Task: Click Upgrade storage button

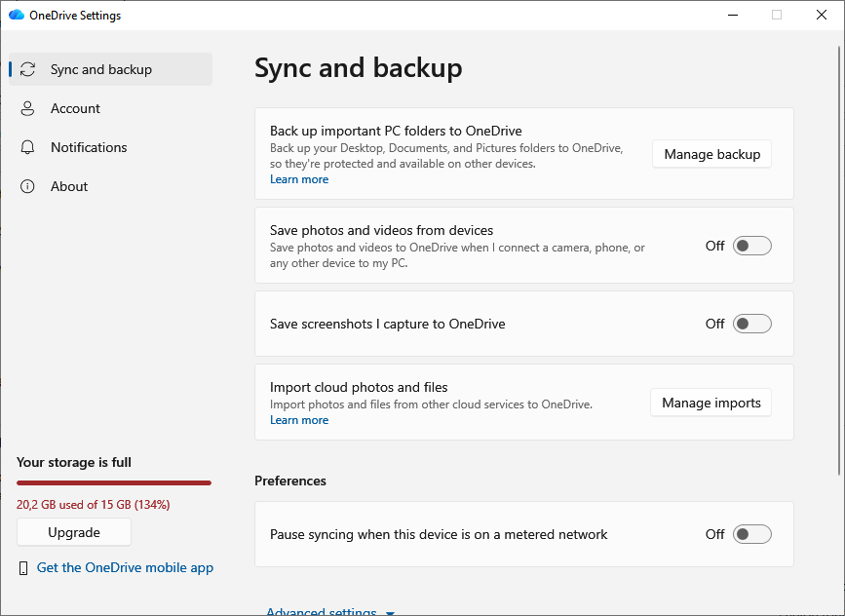Action: [x=74, y=532]
